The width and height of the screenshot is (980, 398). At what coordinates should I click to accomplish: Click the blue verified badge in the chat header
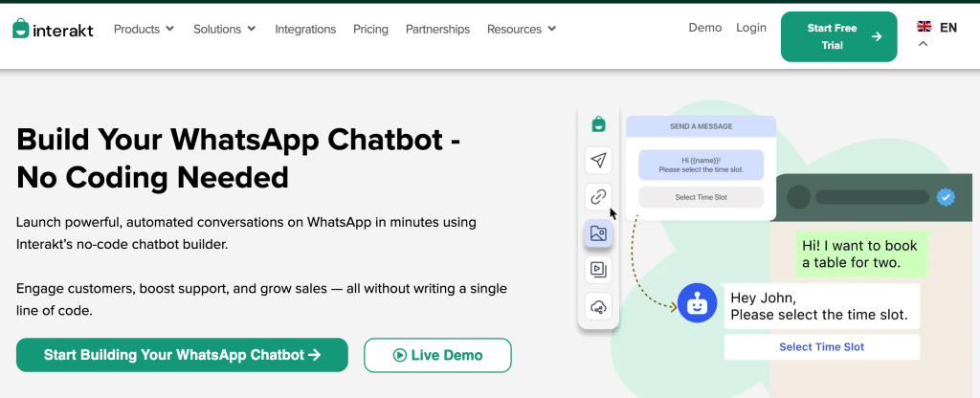click(x=945, y=197)
